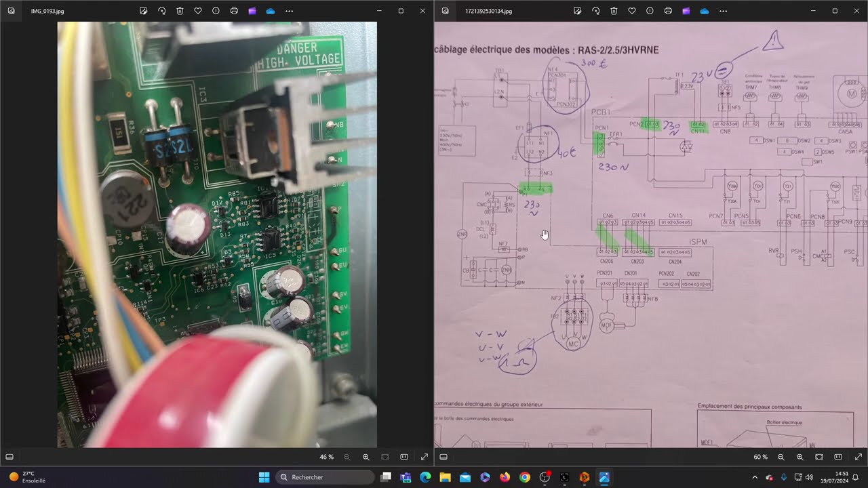Show IMG_0193.jpg at actual size

(404, 457)
